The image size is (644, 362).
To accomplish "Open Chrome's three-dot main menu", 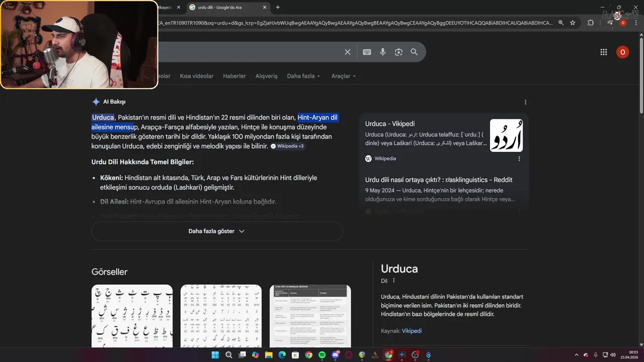I will pos(636,23).
